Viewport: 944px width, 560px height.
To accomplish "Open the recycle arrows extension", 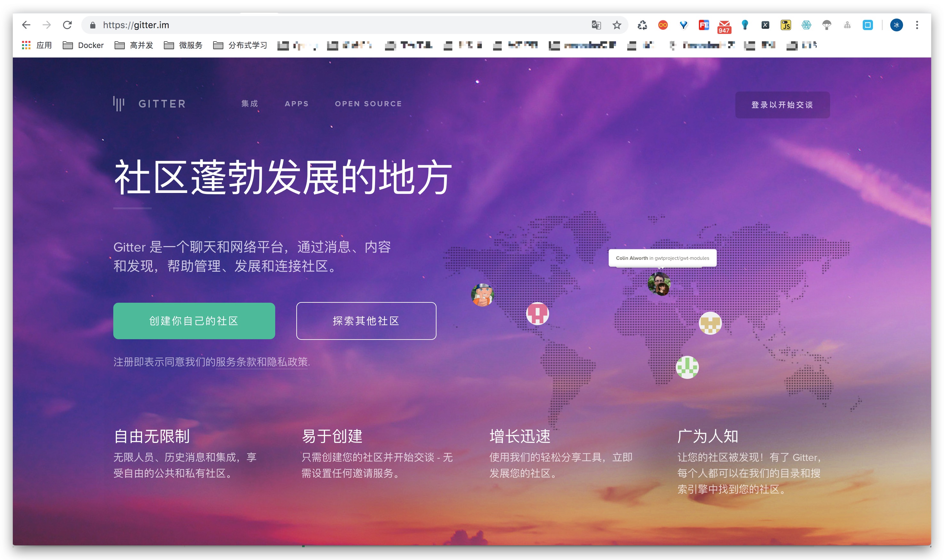I will (x=642, y=25).
